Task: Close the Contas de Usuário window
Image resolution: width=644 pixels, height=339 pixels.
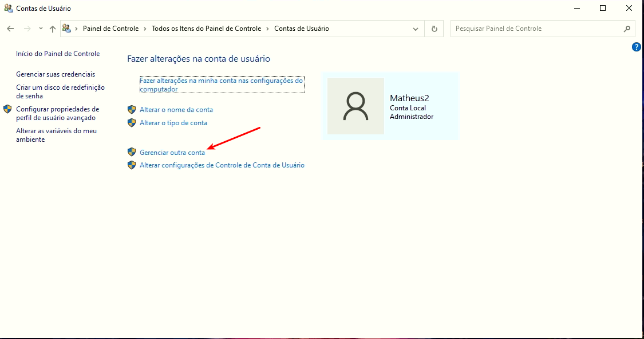Action: (x=629, y=8)
